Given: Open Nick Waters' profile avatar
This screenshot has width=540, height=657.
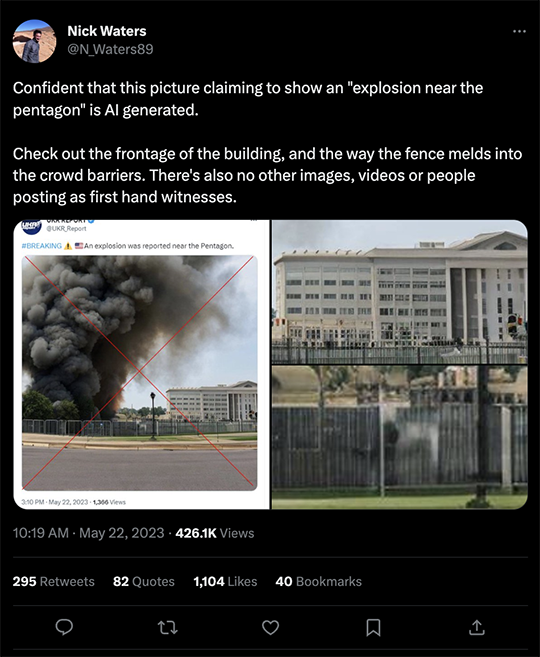Looking at the screenshot, I should pyautogui.click(x=34, y=41).
